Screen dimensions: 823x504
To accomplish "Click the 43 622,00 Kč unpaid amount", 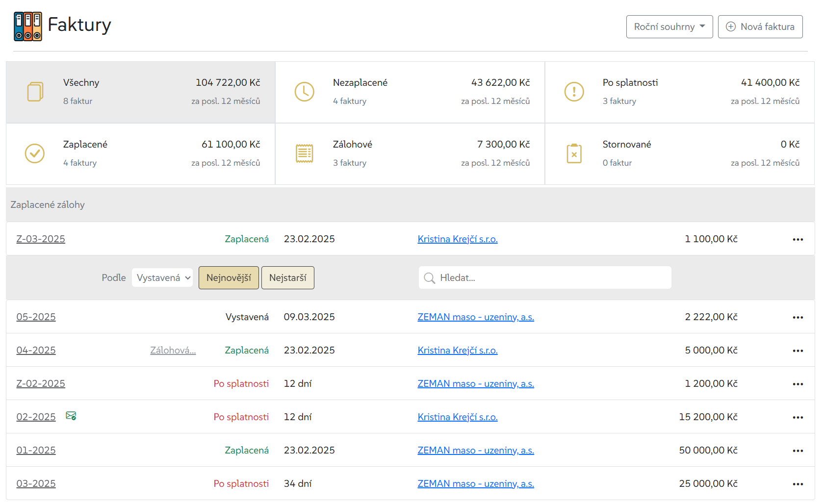I will [501, 82].
